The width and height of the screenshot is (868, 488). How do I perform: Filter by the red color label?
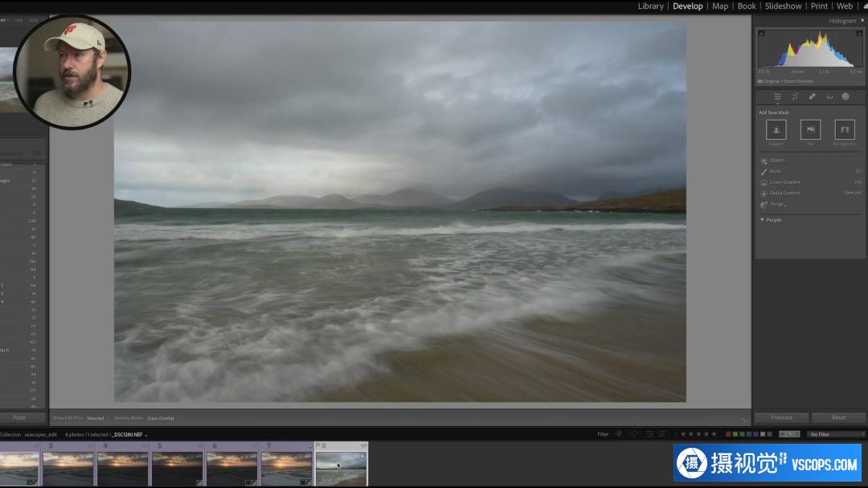(x=728, y=434)
